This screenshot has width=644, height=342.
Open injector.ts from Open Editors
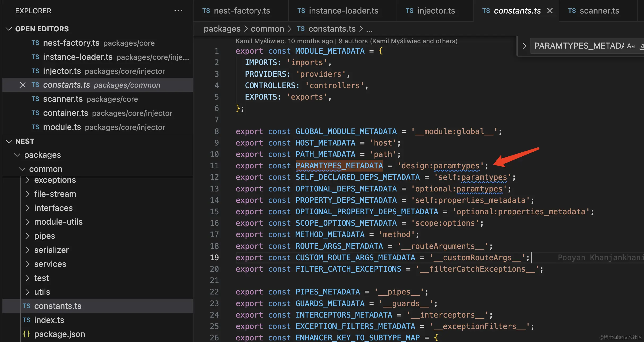point(98,71)
